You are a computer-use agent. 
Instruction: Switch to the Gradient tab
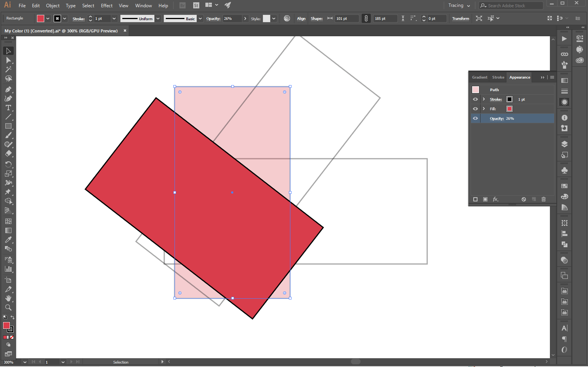pos(479,77)
